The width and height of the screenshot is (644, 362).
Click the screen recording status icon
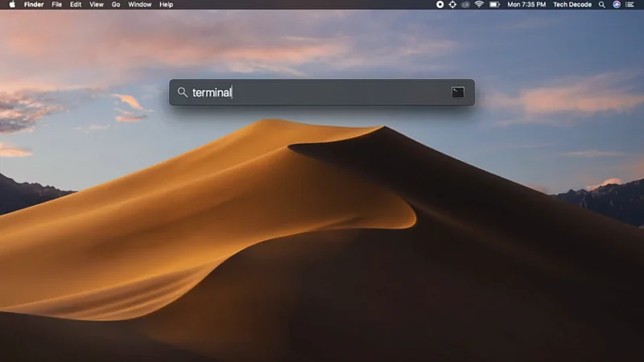440,5
